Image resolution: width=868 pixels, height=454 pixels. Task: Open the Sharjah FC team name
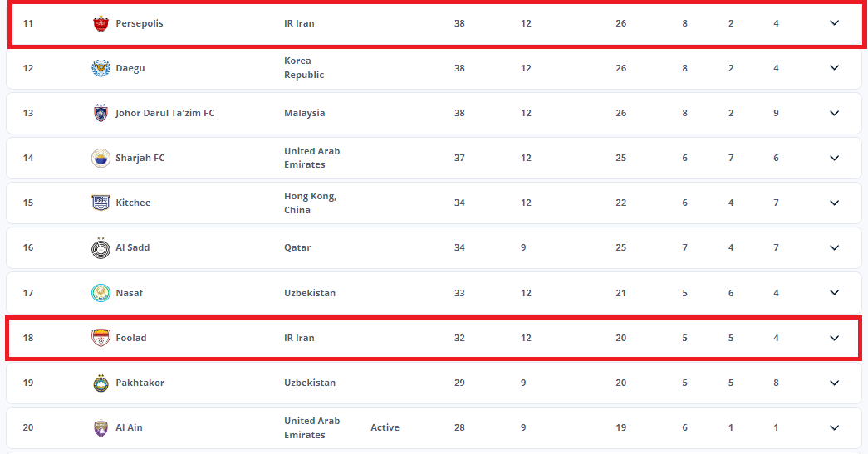(x=140, y=158)
